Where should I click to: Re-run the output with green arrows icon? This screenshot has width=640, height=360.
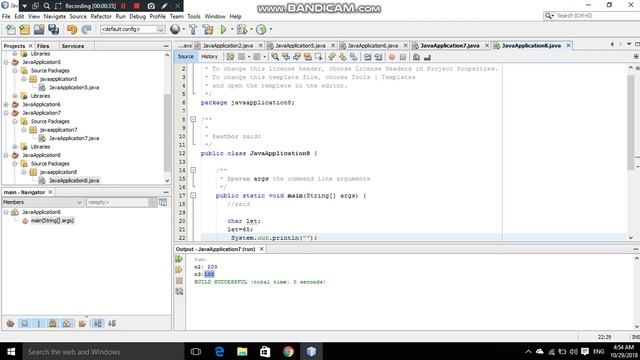point(179,259)
